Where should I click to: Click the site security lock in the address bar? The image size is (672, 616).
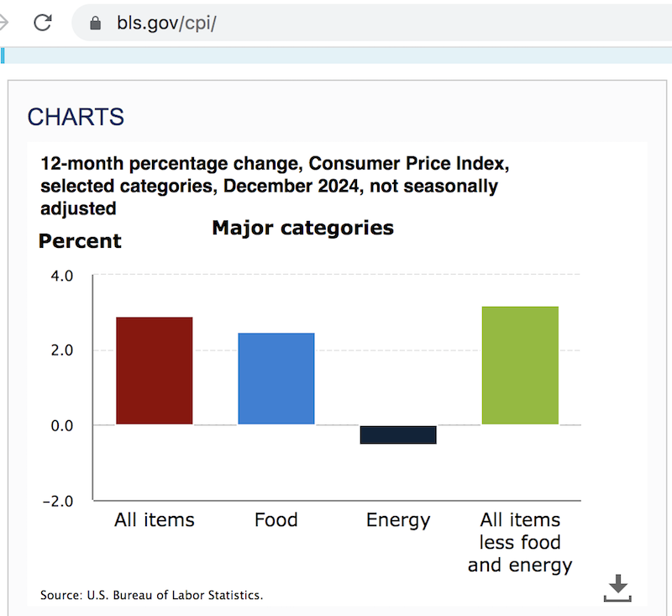click(95, 22)
